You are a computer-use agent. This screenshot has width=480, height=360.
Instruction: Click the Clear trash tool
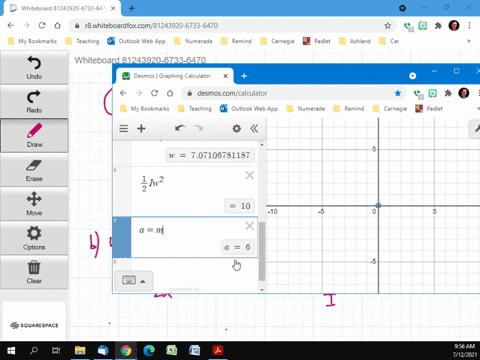pos(34,272)
